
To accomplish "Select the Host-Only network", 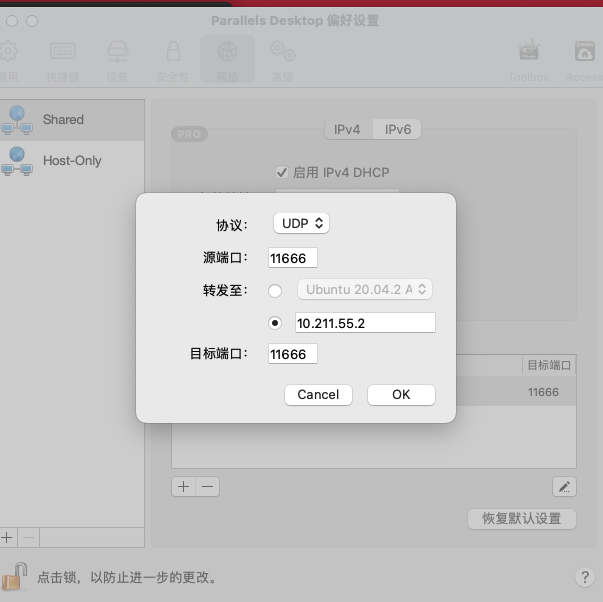I will tap(72, 161).
